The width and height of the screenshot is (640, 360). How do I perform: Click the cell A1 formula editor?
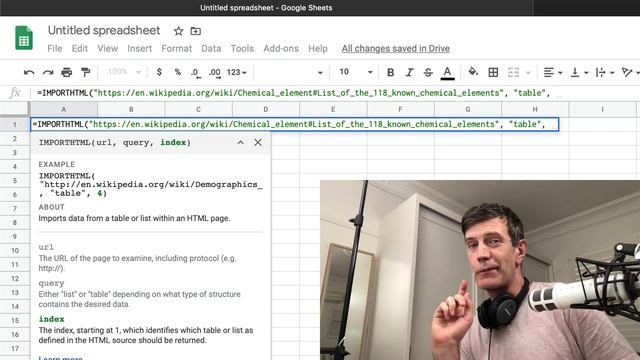tap(295, 124)
